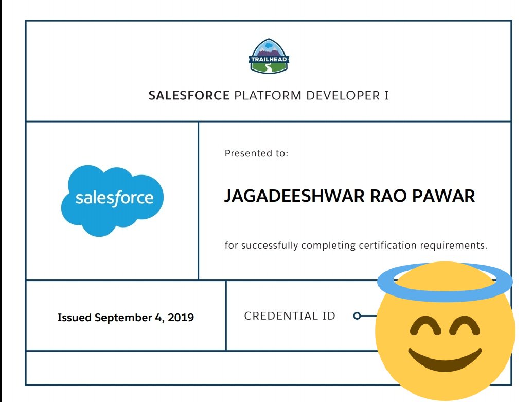Click the name 'JAGADEESHWAR RAO PAWAR'
Image resolution: width=532 pixels, height=402 pixels.
pyautogui.click(x=349, y=196)
